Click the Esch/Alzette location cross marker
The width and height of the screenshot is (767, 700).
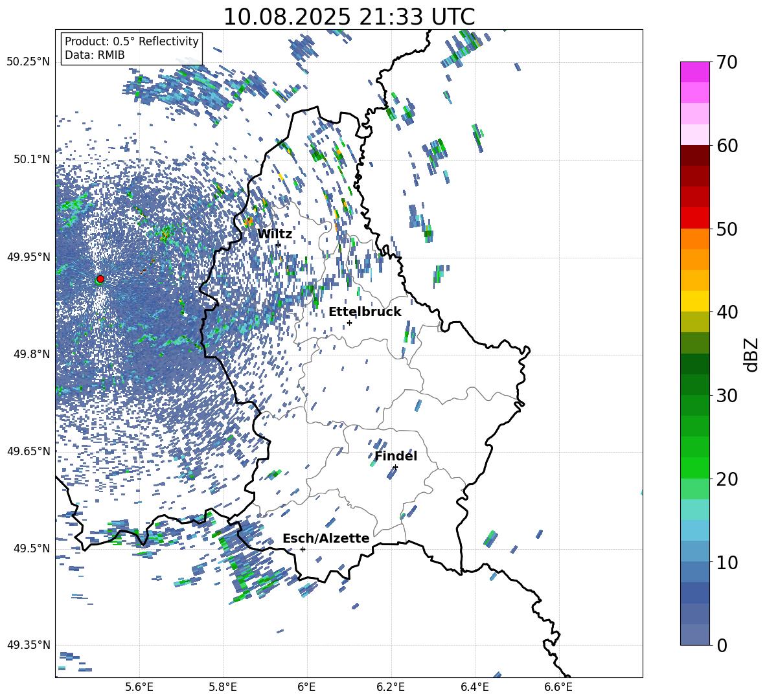(x=303, y=549)
